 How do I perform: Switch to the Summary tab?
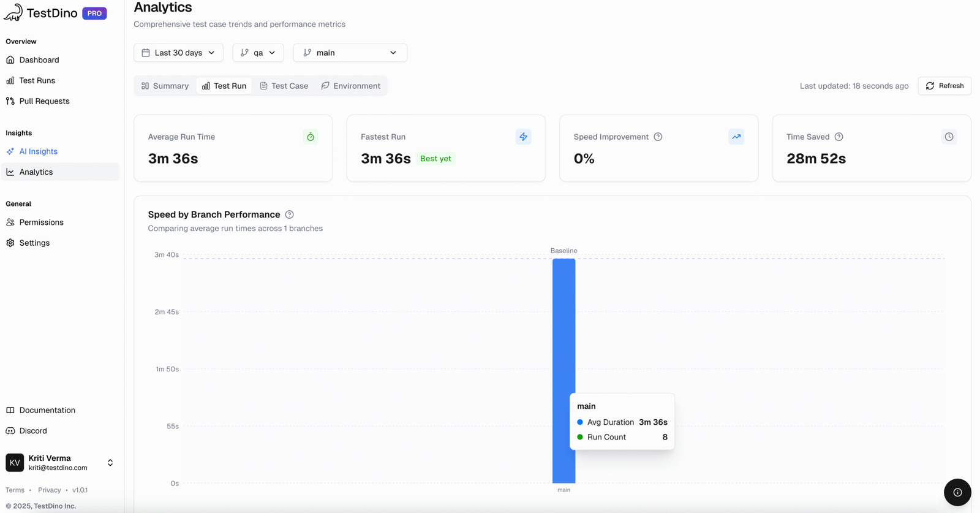pos(165,86)
